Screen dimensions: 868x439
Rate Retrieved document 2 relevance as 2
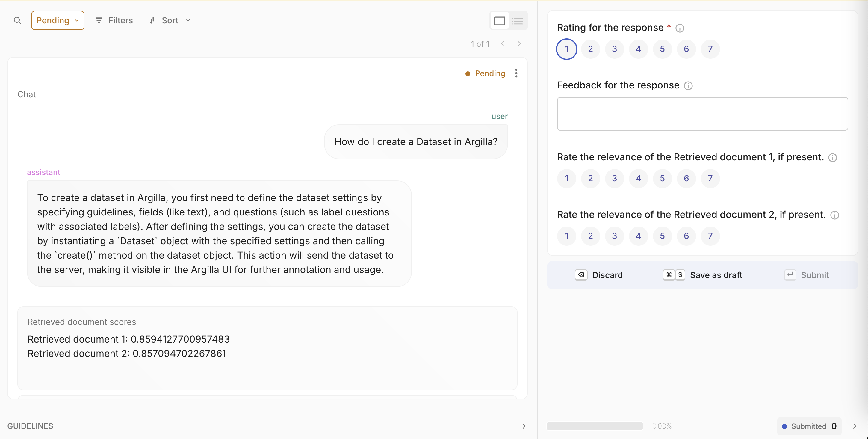590,236
